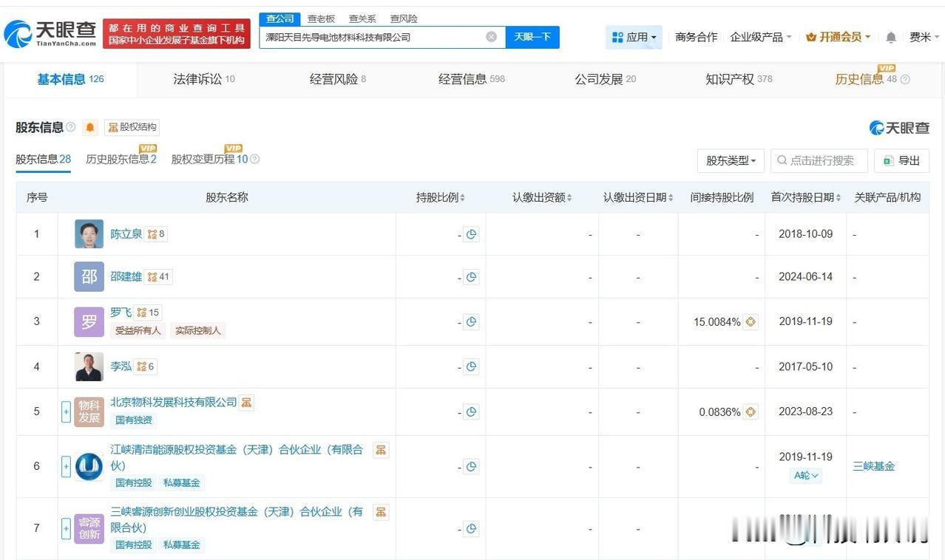Switch to 经营风险 tab
The width and height of the screenshot is (945, 560).
click(x=338, y=79)
